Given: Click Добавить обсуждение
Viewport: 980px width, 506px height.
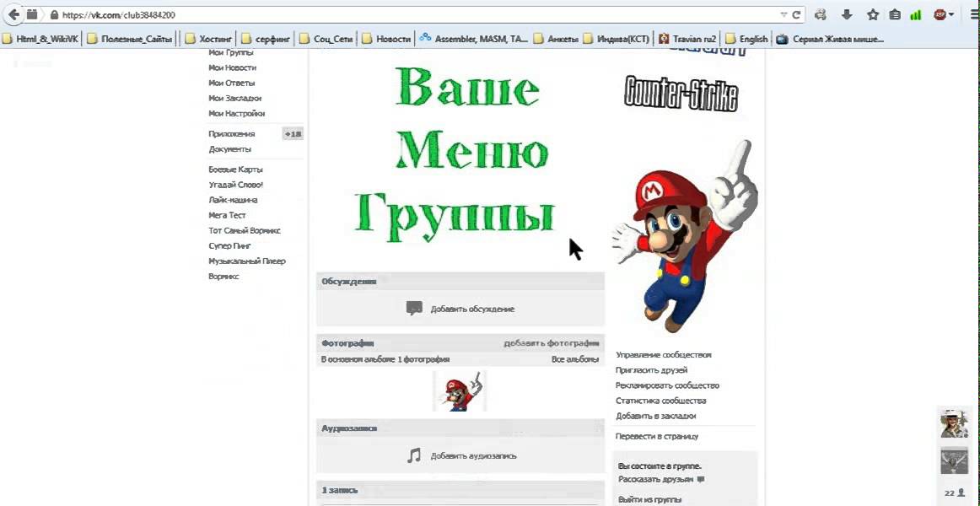Looking at the screenshot, I should click(x=472, y=309).
